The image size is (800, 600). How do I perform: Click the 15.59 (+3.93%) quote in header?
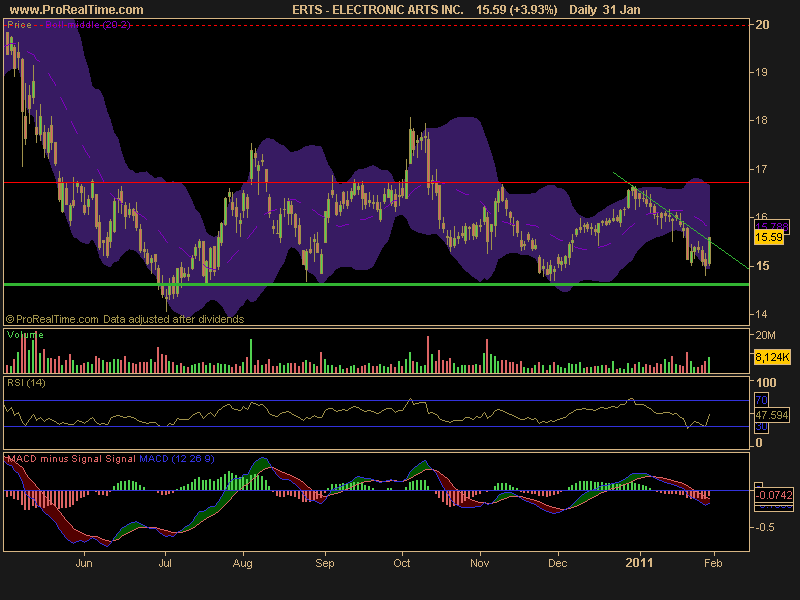tap(516, 10)
